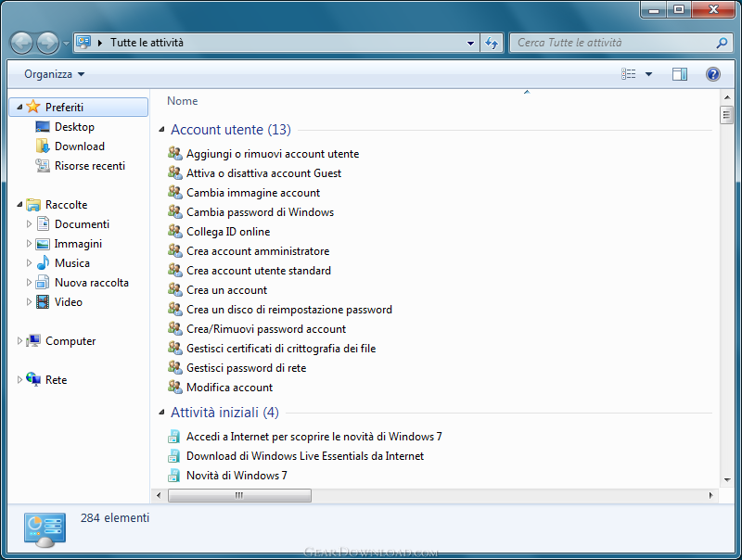This screenshot has width=742, height=560.
Task: Click the Refresh button next to address bar
Action: [492, 43]
